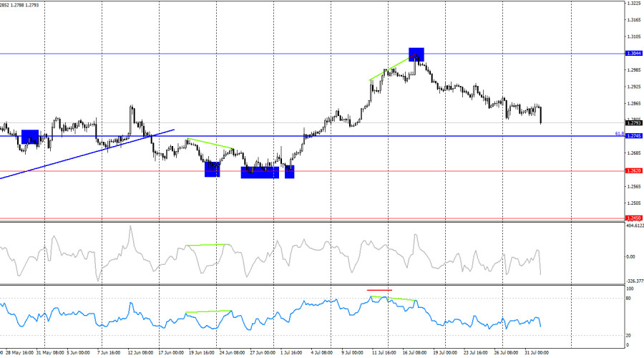Viewport: 644px width, 358px height.
Task: Select the blue rectangle at 1.3044 peak
Action: pos(416,54)
